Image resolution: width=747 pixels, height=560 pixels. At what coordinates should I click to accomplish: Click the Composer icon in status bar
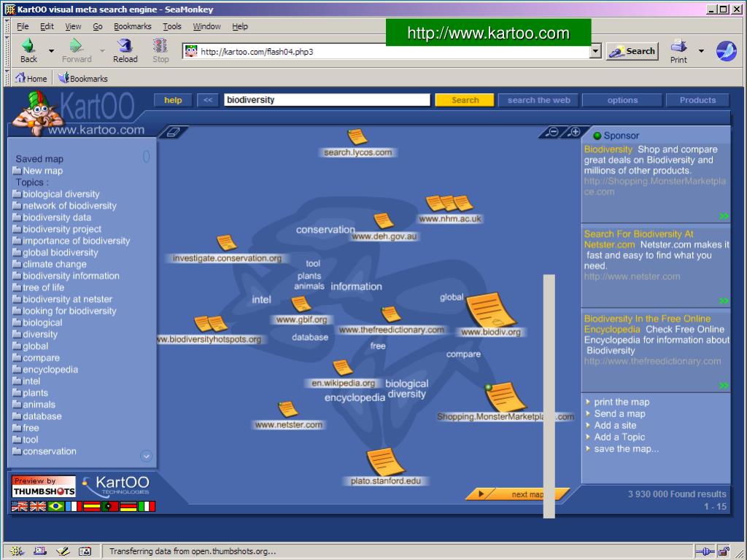point(63,551)
